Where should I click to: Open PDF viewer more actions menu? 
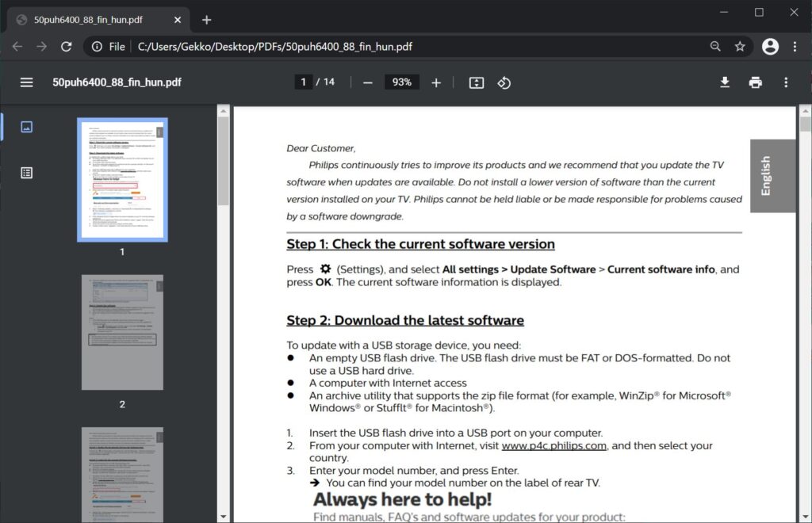pos(786,82)
